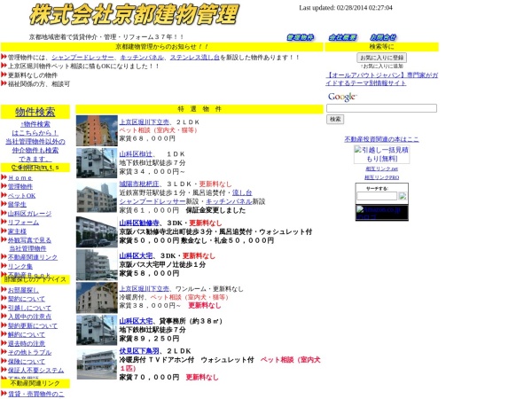
Task: Open the リフォーム sidebar menu link
Action: pos(23,223)
